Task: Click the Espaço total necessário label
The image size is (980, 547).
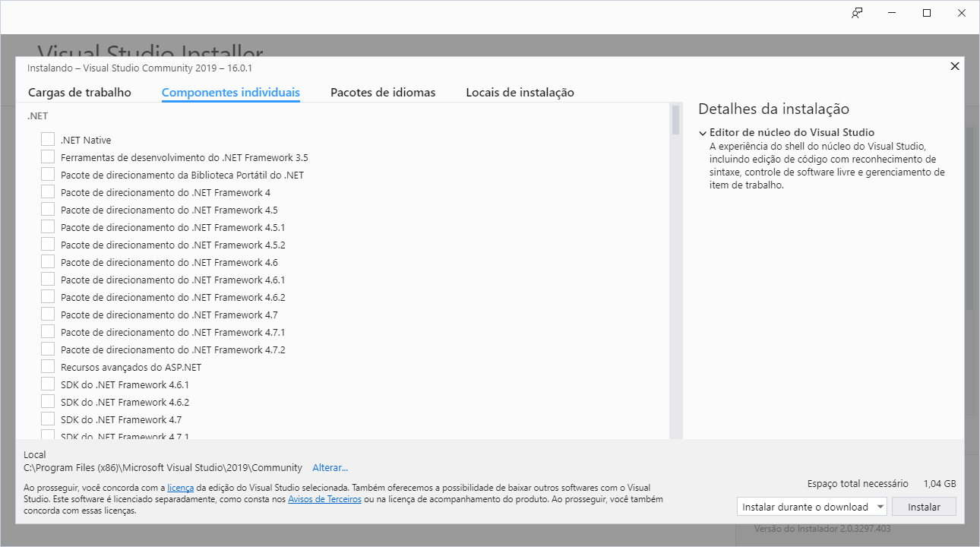Action: (x=858, y=483)
